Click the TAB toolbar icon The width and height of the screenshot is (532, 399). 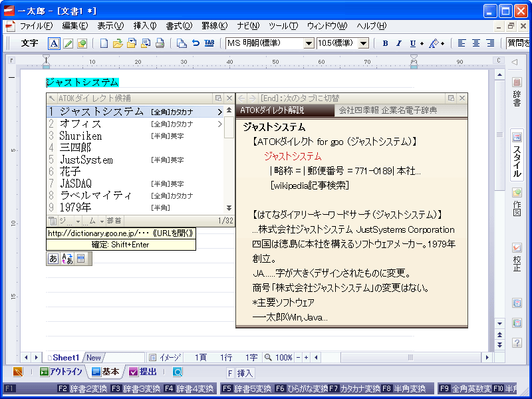coord(209,43)
